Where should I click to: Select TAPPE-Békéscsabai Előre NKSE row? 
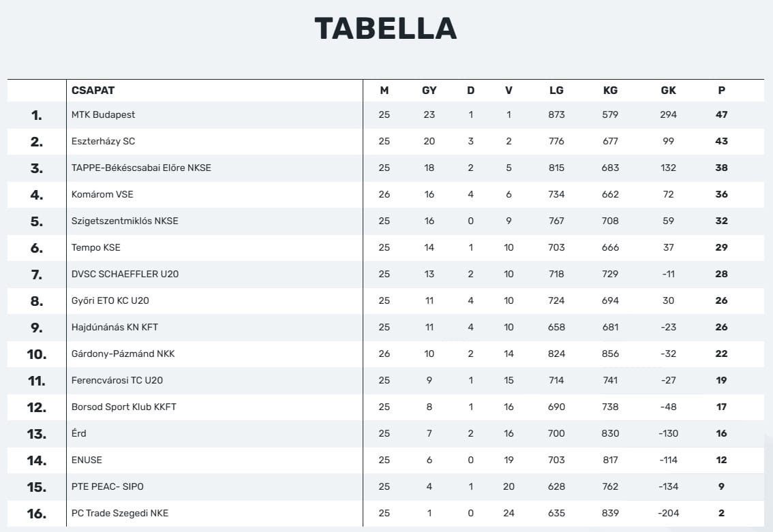pyautogui.click(x=141, y=168)
